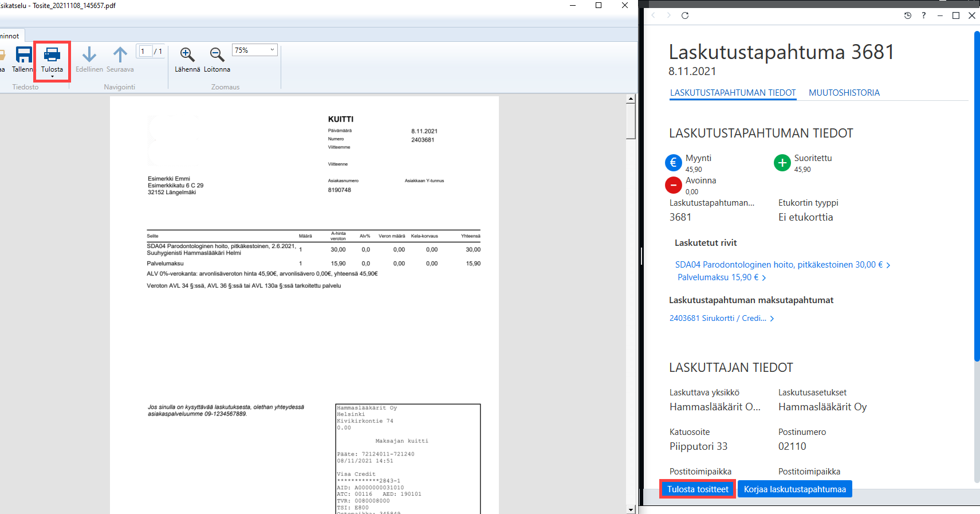Click Hammaslääkärit Oy under Laskutusasetukset
Image resolution: width=980 pixels, height=514 pixels.
[x=822, y=407]
